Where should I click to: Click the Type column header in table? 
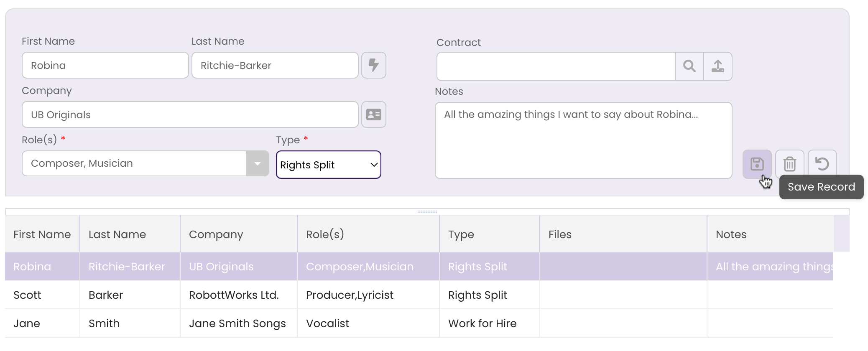pos(490,234)
